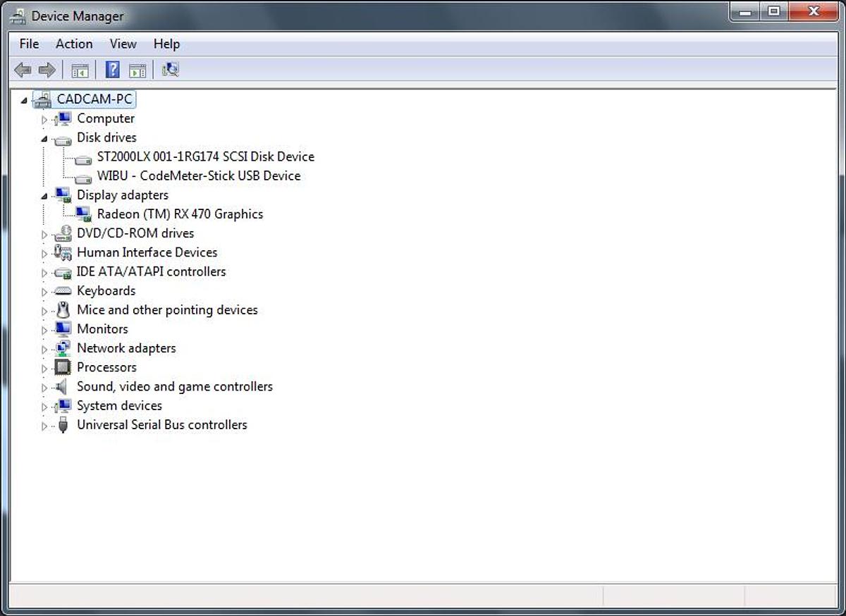This screenshot has height=616, width=846.
Task: Select the CADCAM-PC root node
Action: click(x=94, y=99)
